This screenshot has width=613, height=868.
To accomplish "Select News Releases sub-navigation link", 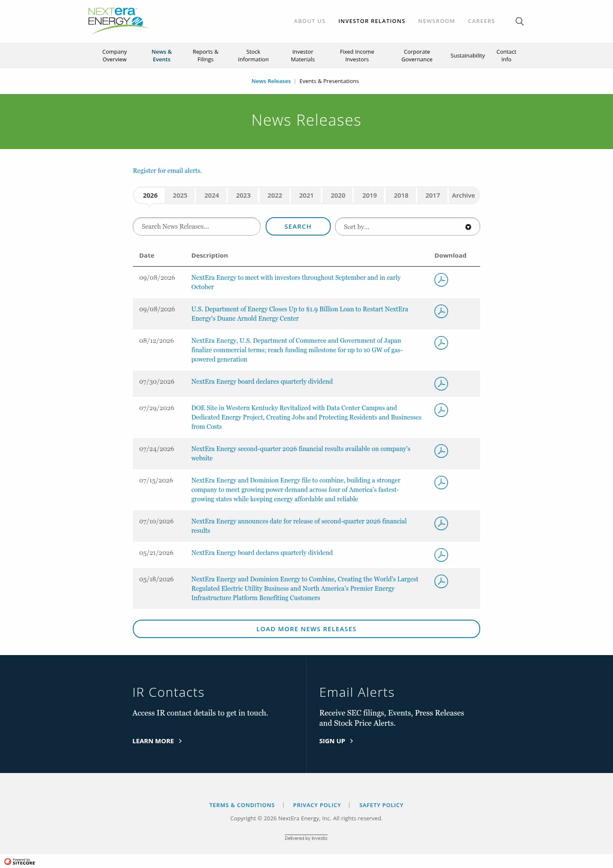I will (271, 81).
